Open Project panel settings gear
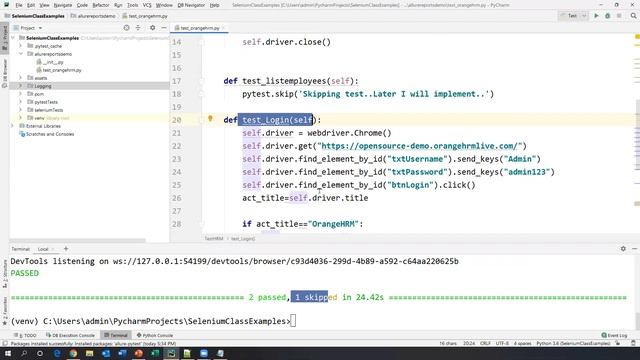Screen dimensions: 640x360 pyautogui.click(x=152, y=28)
